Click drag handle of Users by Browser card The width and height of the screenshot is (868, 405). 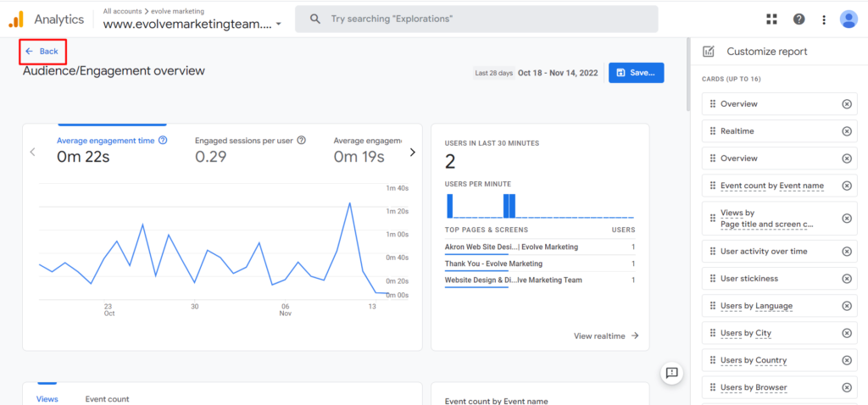coord(712,387)
